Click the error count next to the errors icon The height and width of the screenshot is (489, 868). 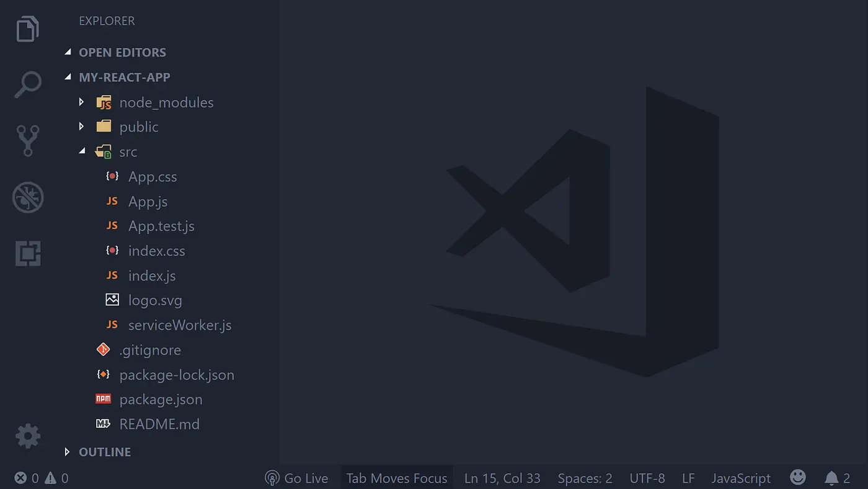coord(35,478)
